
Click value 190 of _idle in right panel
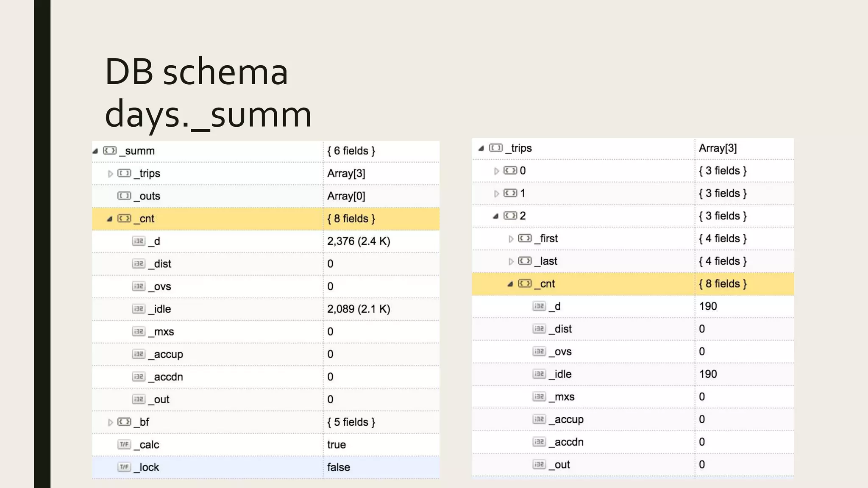pos(708,374)
